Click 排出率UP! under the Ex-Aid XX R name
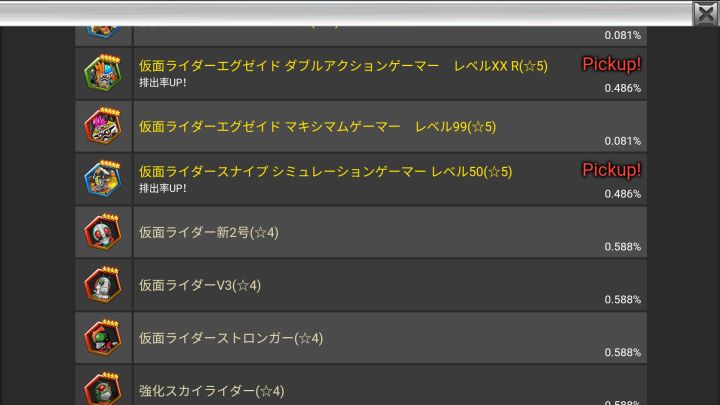 click(163, 83)
